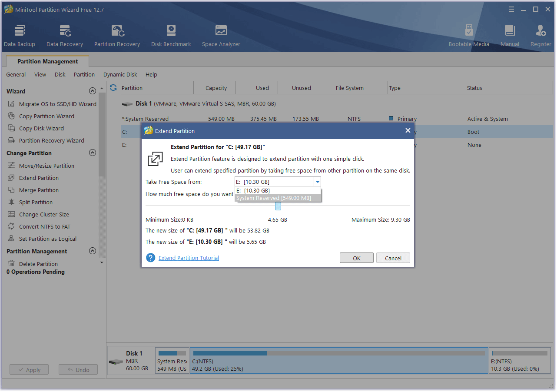Choose E: [10.30 GB] from dropdown list
This screenshot has width=557, height=392.
tap(278, 190)
